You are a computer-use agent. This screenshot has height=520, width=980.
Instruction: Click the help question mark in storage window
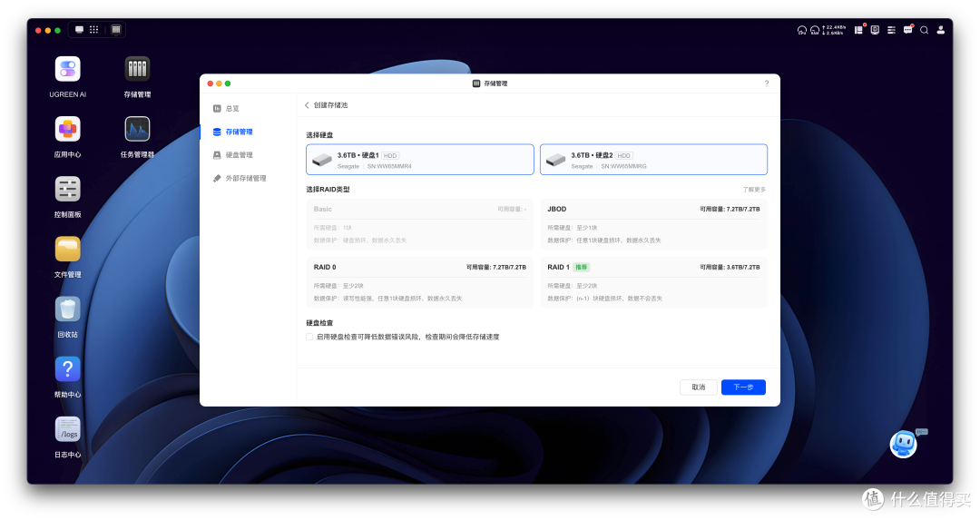[x=766, y=83]
